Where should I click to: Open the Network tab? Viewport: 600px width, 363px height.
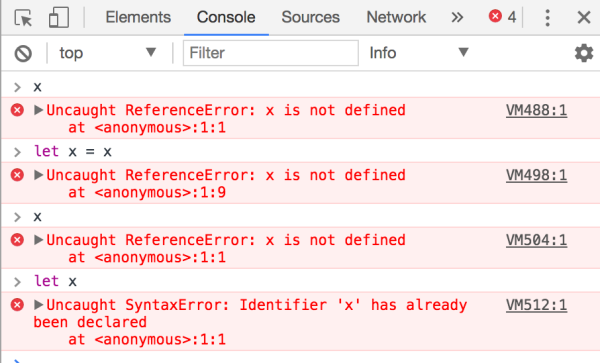pyautogui.click(x=396, y=17)
